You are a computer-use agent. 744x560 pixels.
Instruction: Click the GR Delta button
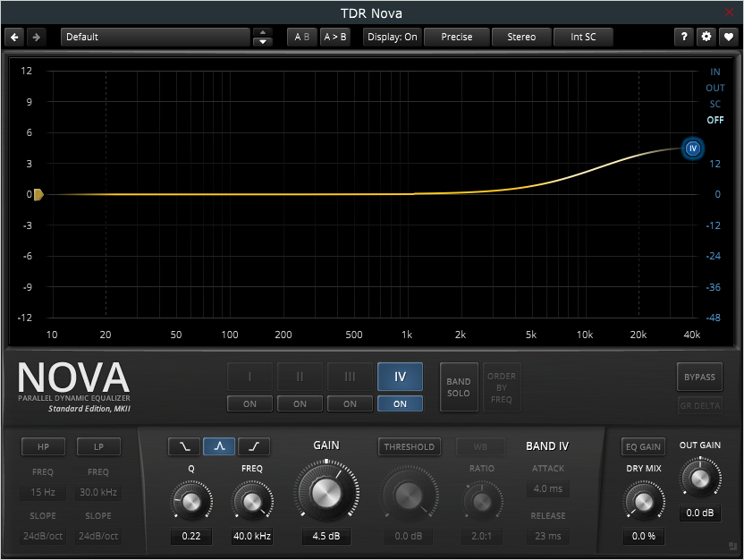click(x=700, y=405)
